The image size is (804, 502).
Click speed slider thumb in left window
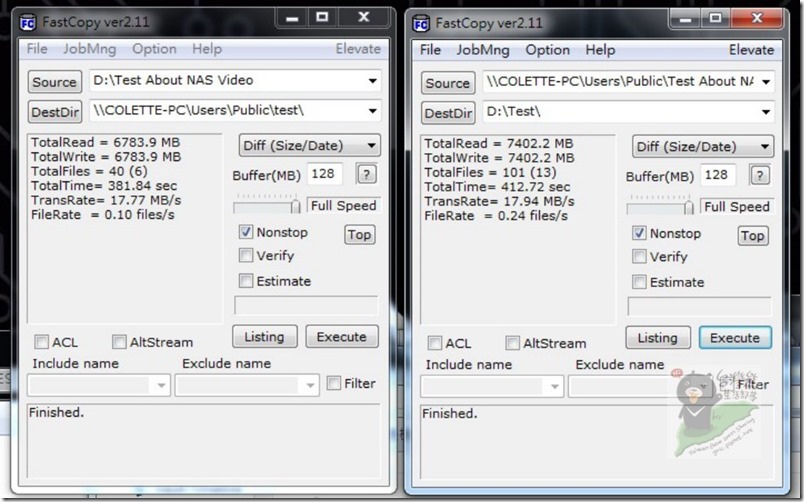coord(296,206)
